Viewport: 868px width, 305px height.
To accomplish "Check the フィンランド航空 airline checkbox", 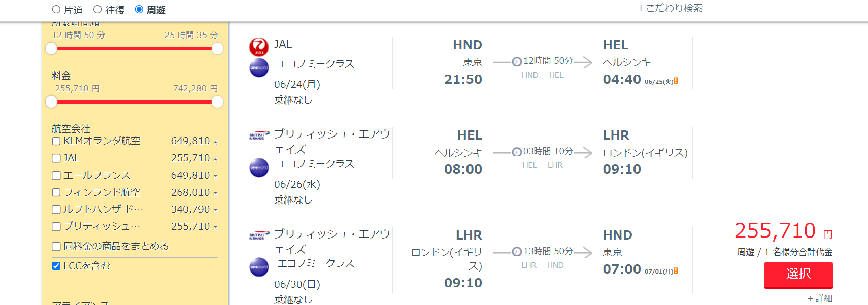I will pos(56,193).
